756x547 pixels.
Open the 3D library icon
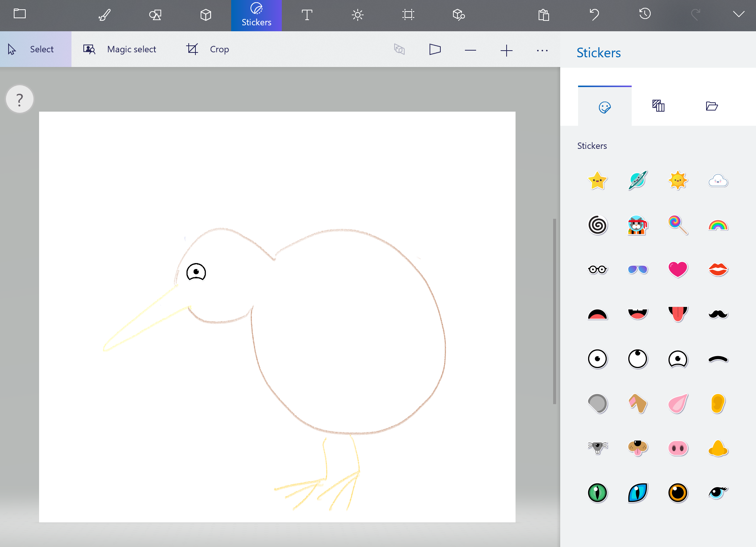(x=459, y=15)
